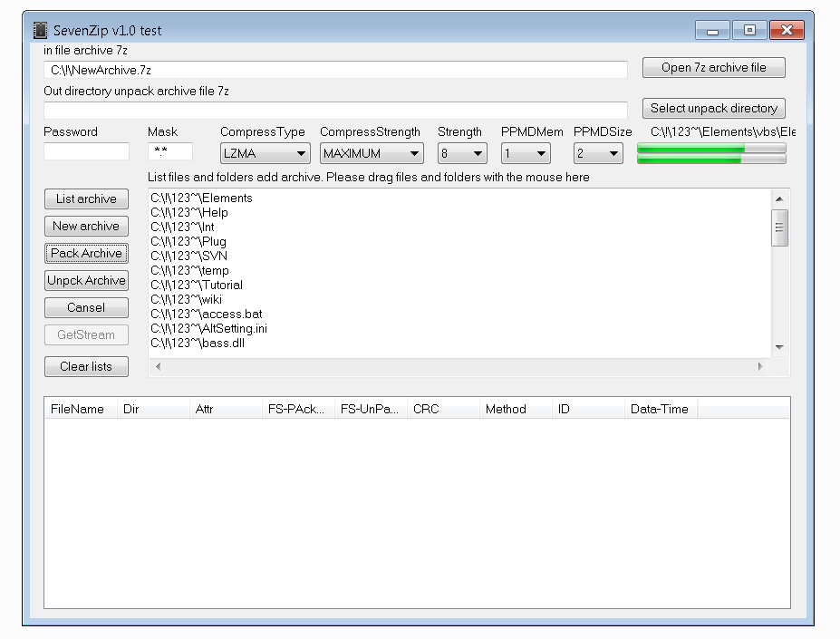
Task: Click the Method column header
Action: point(516,409)
